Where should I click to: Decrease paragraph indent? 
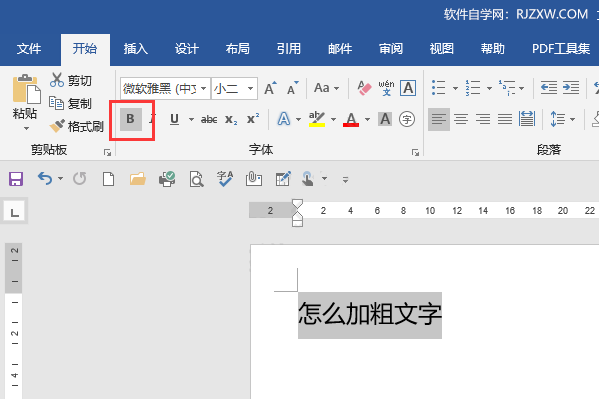[x=549, y=88]
